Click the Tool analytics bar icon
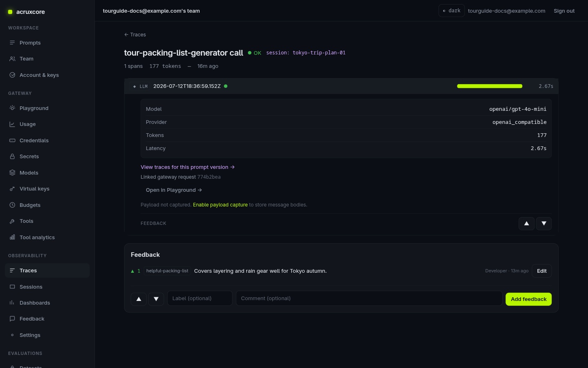 click(12, 237)
